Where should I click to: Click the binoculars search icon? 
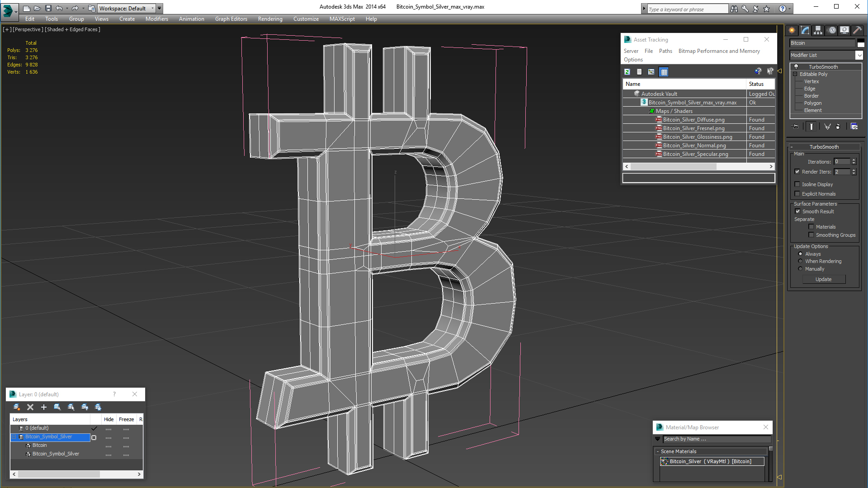coord(734,9)
